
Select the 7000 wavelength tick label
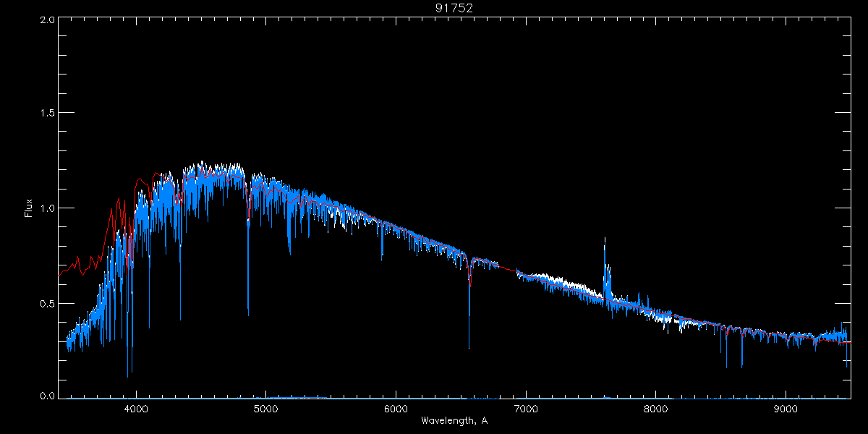[x=526, y=408]
